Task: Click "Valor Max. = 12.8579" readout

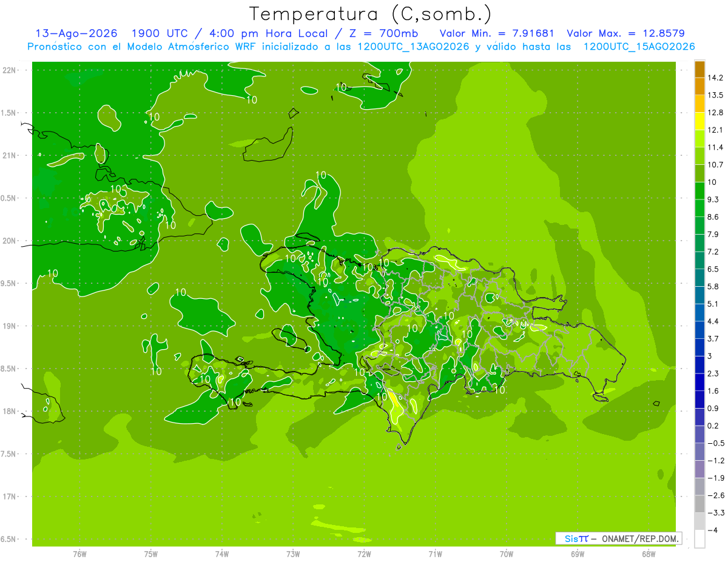Action: pyautogui.click(x=625, y=33)
